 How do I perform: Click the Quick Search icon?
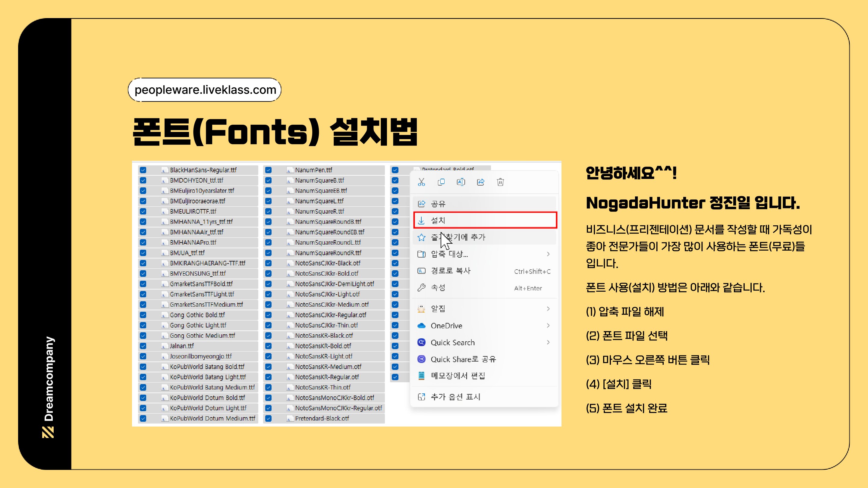point(421,343)
